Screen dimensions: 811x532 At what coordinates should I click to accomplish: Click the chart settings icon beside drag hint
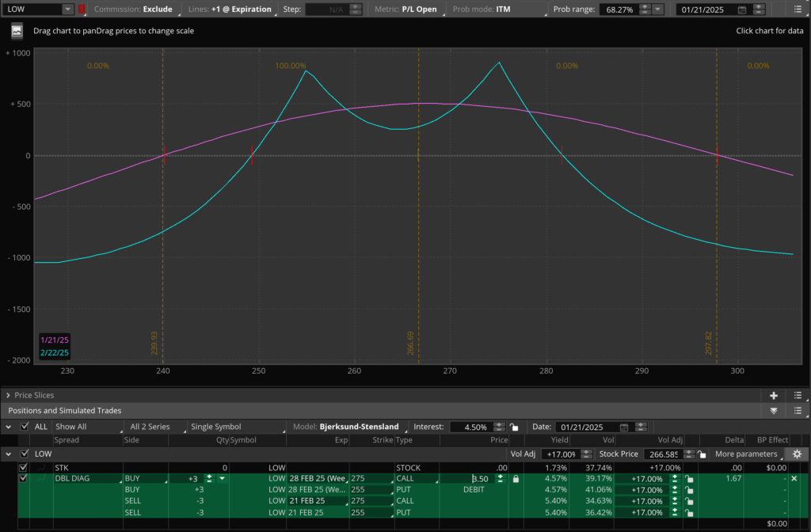point(17,31)
